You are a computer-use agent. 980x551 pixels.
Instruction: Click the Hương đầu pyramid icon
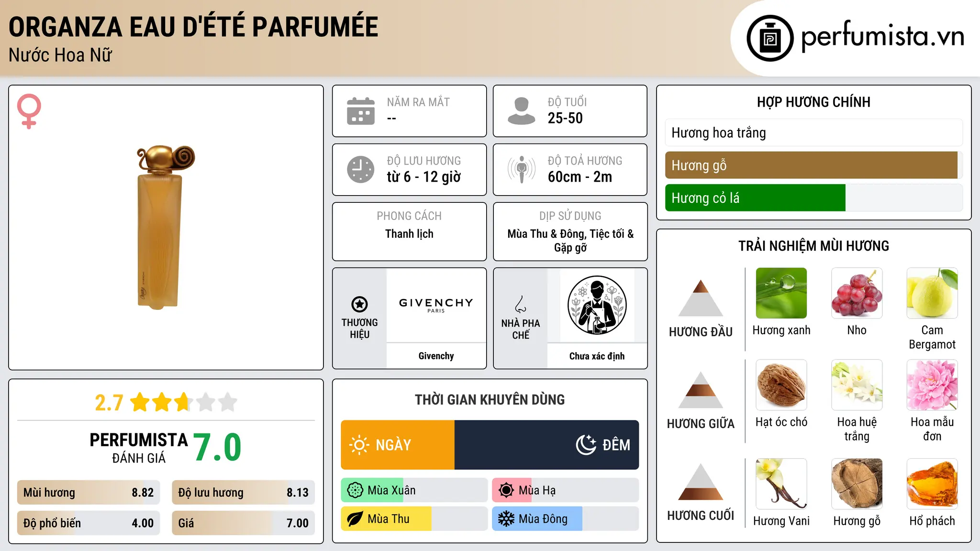pyautogui.click(x=701, y=298)
